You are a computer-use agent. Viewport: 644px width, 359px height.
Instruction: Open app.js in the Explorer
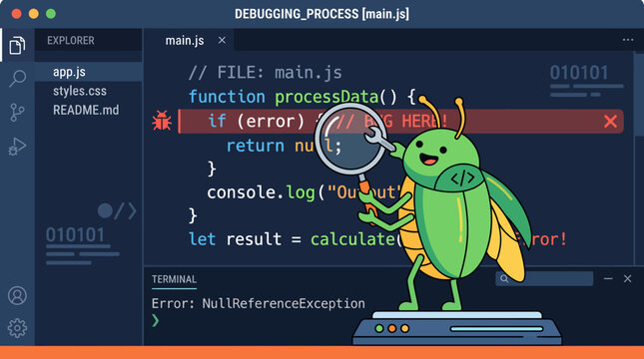point(89,72)
